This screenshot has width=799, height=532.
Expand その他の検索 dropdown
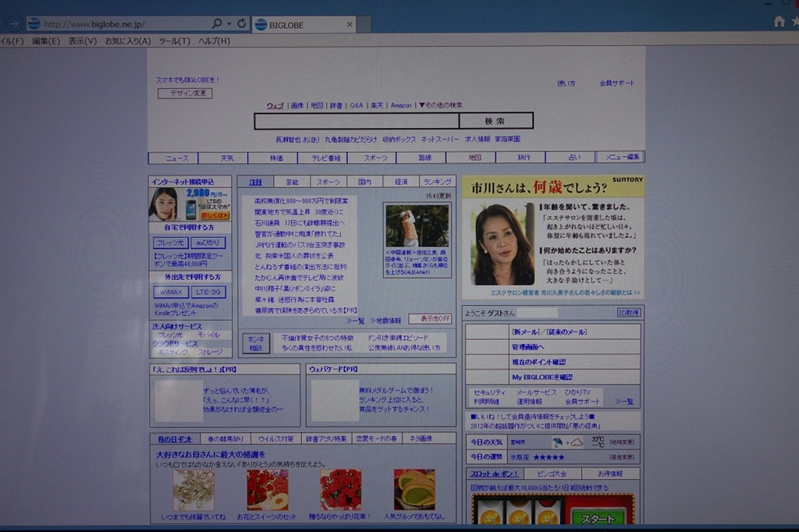pyautogui.click(x=441, y=105)
